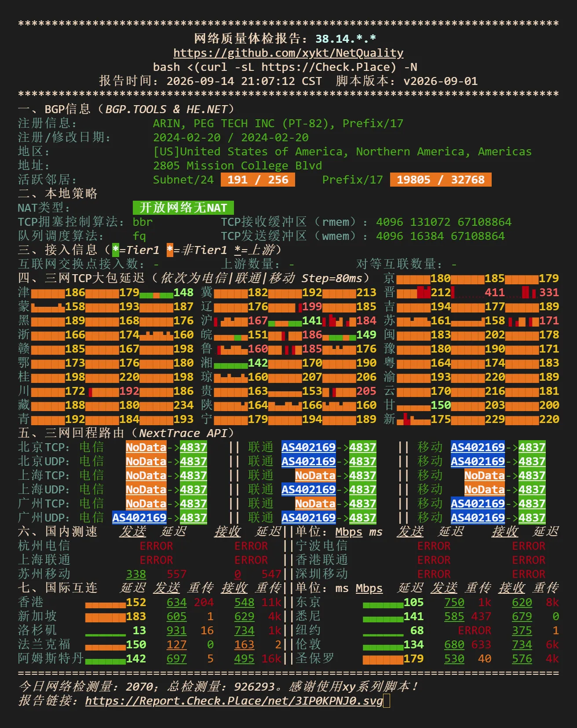Click the ERROR value in 纽约 row
Screen dimensions: 577x728
[475, 630]
